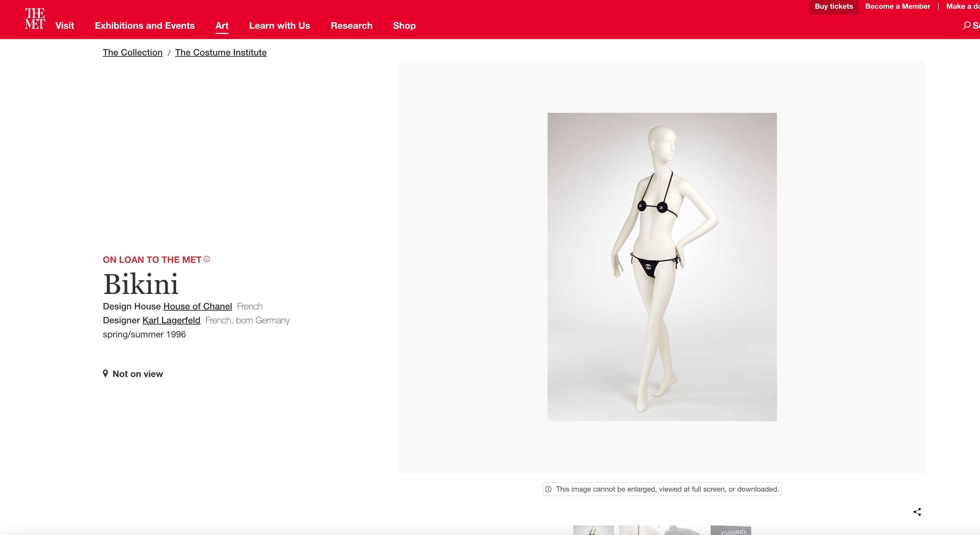This screenshot has height=535, width=980.
Task: Open the Visit menu
Action: pyautogui.click(x=65, y=26)
